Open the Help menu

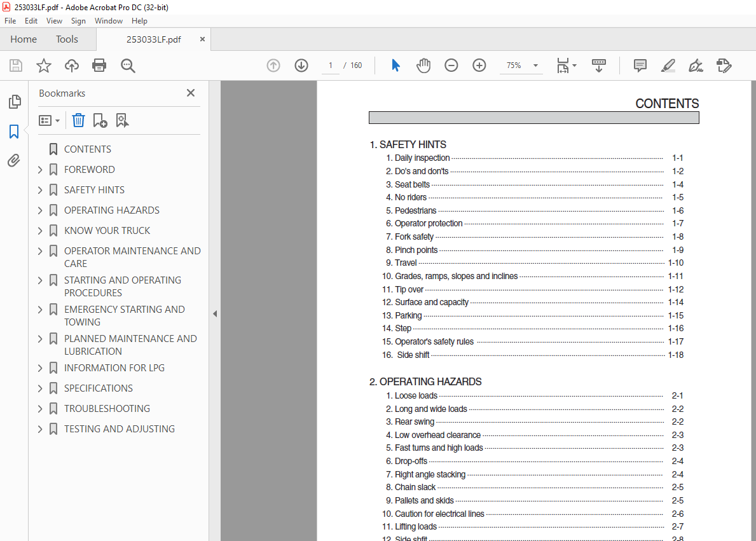tap(139, 21)
